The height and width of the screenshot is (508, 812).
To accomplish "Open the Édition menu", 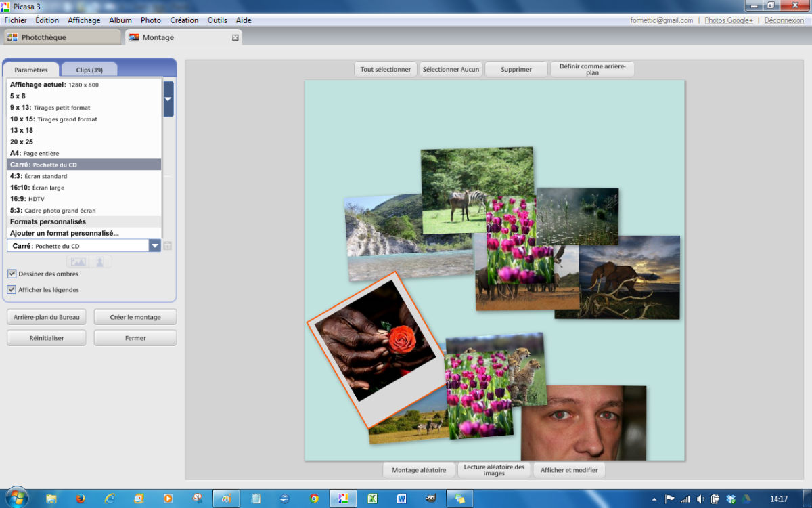I will (47, 20).
